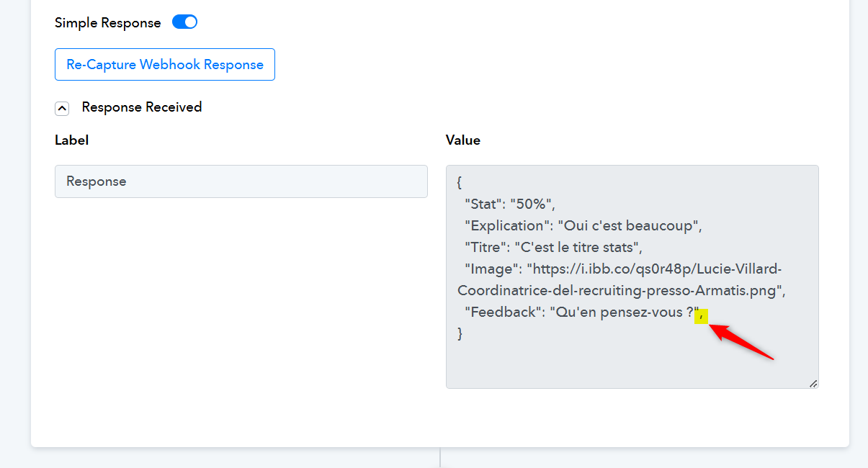This screenshot has width=868, height=468.
Task: Click the i.ibb.co image URL text
Action: 620,279
